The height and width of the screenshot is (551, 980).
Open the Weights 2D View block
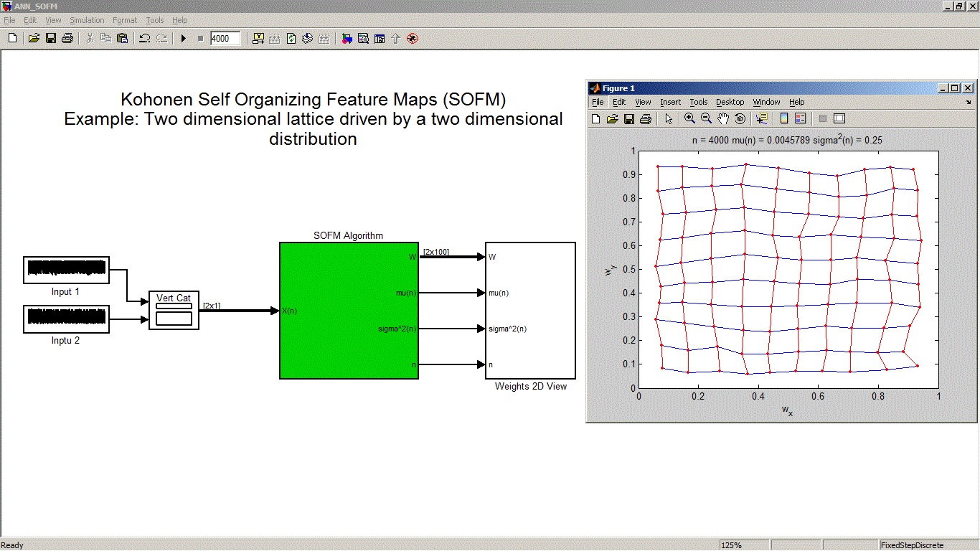530,310
